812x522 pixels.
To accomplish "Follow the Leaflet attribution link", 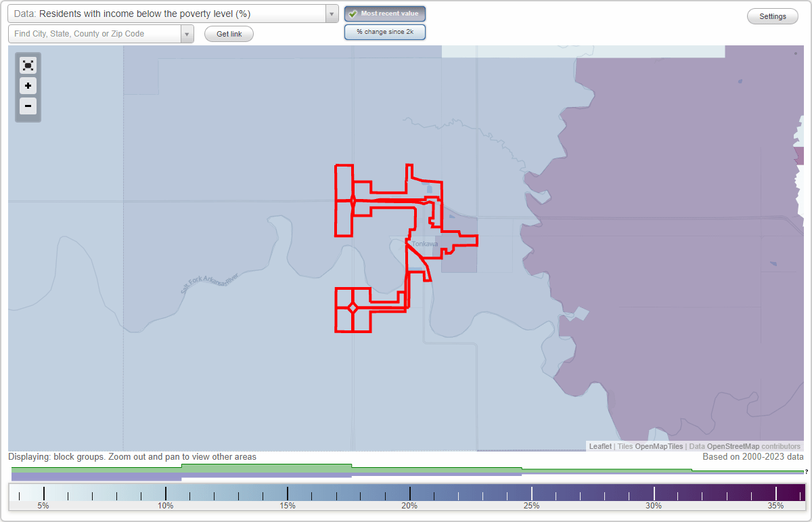I will point(600,446).
